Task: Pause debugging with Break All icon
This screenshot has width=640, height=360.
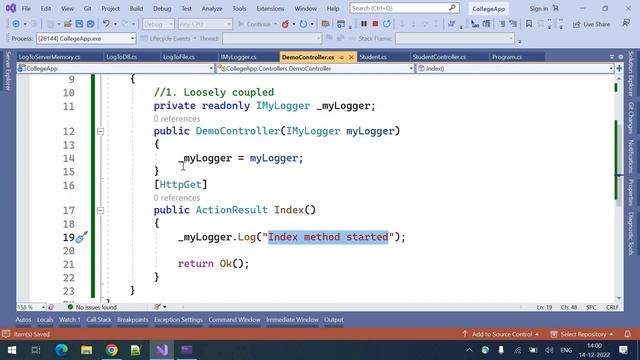Action: pos(364,24)
